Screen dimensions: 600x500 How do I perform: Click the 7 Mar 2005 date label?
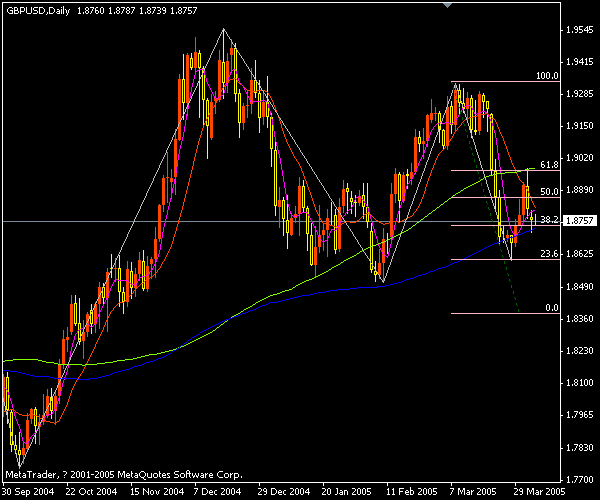pos(473,492)
